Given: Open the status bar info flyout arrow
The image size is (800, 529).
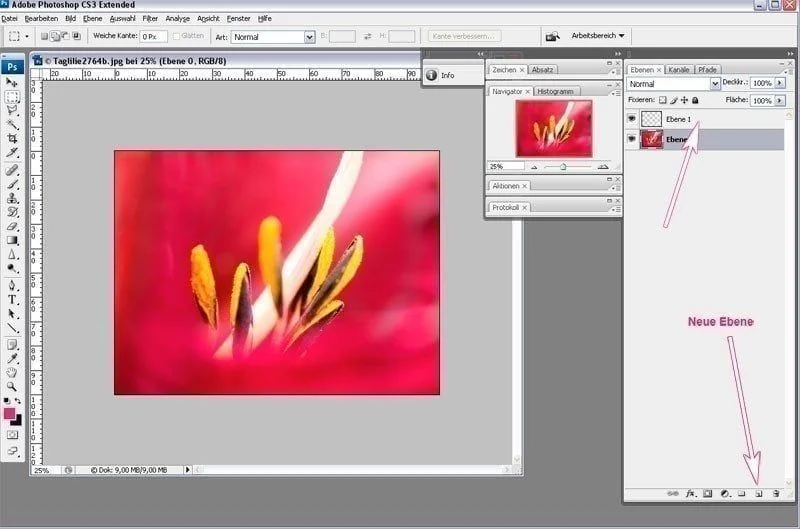Looking at the screenshot, I should coord(187,470).
